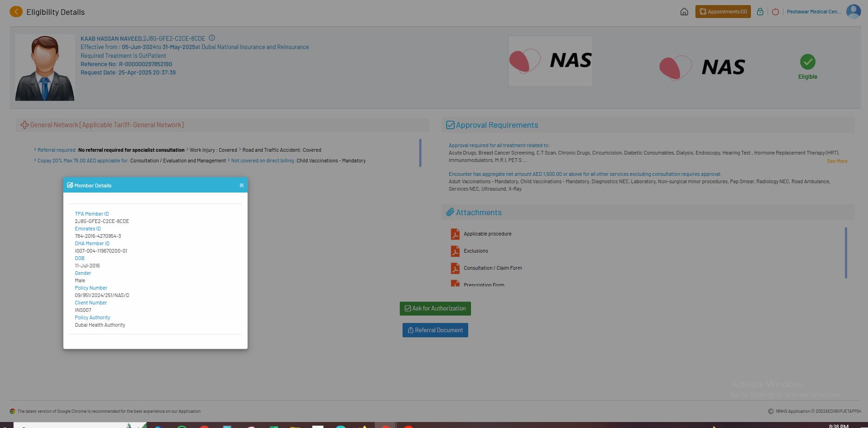
Task: Go to the home page icon
Action: (684, 12)
